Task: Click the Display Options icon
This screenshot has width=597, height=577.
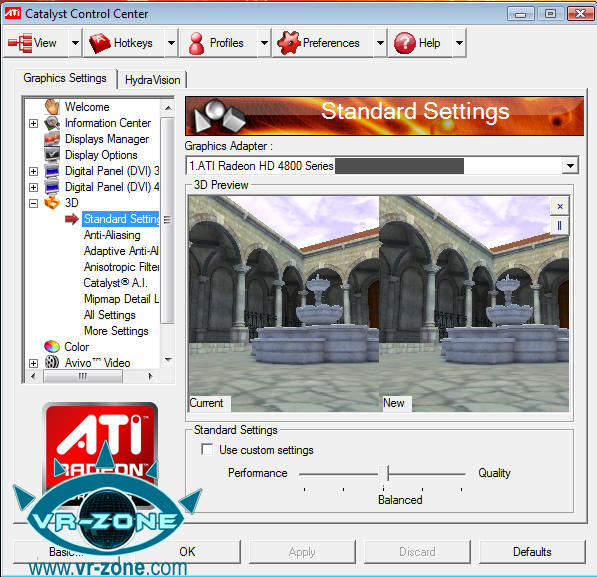Action: pyautogui.click(x=52, y=155)
